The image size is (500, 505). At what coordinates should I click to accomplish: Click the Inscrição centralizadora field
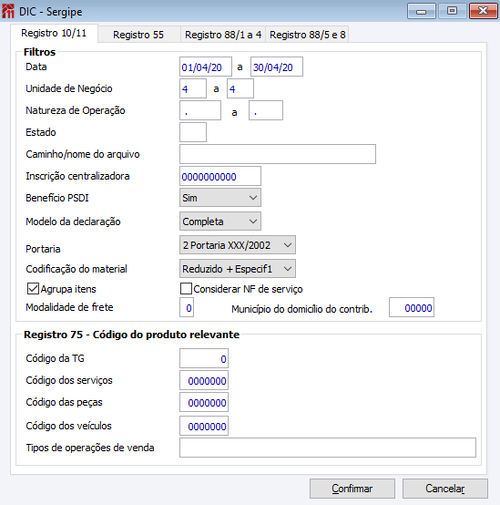point(220,176)
